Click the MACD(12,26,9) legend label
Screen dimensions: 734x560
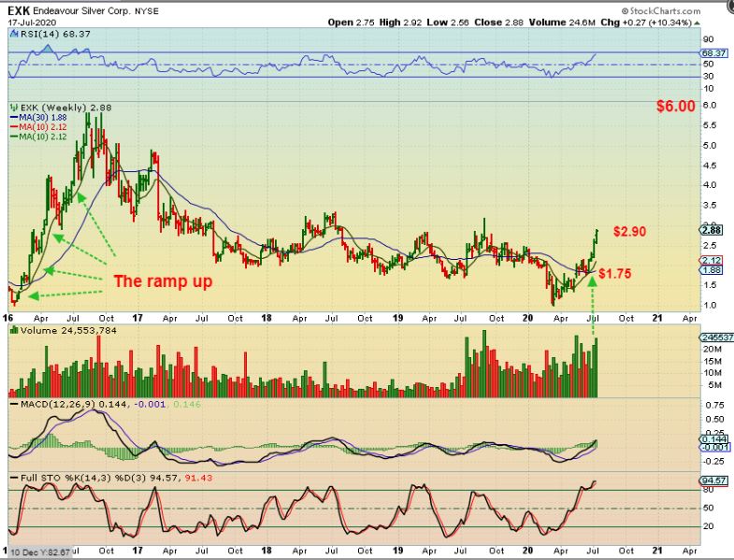point(59,404)
